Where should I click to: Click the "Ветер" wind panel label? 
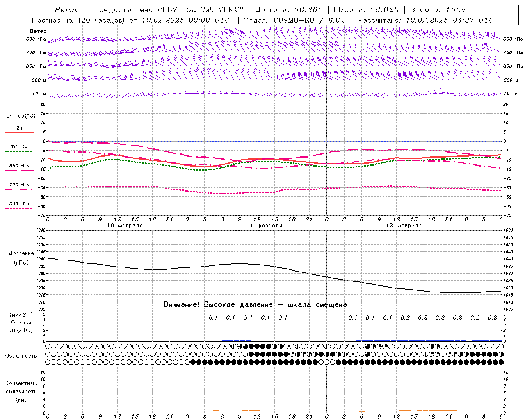[38, 31]
